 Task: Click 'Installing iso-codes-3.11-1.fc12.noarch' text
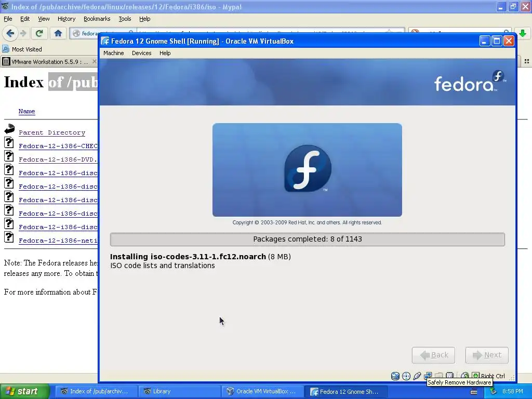188,257
